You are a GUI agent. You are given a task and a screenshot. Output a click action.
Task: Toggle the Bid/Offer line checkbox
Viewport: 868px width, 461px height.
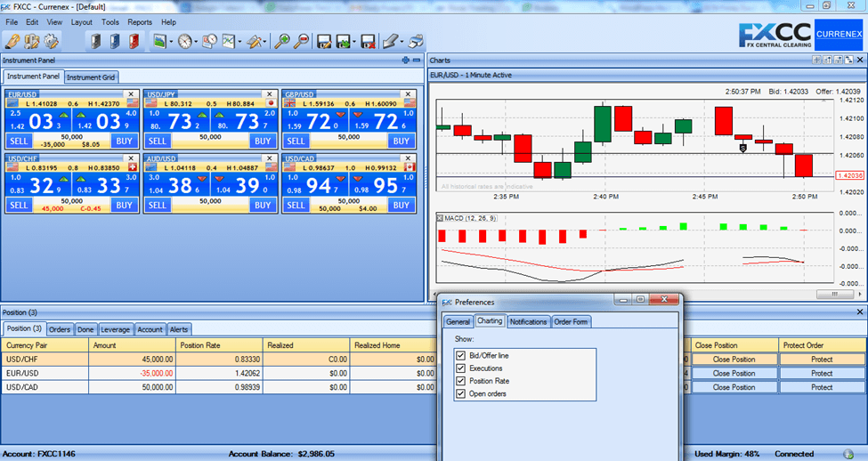[460, 355]
